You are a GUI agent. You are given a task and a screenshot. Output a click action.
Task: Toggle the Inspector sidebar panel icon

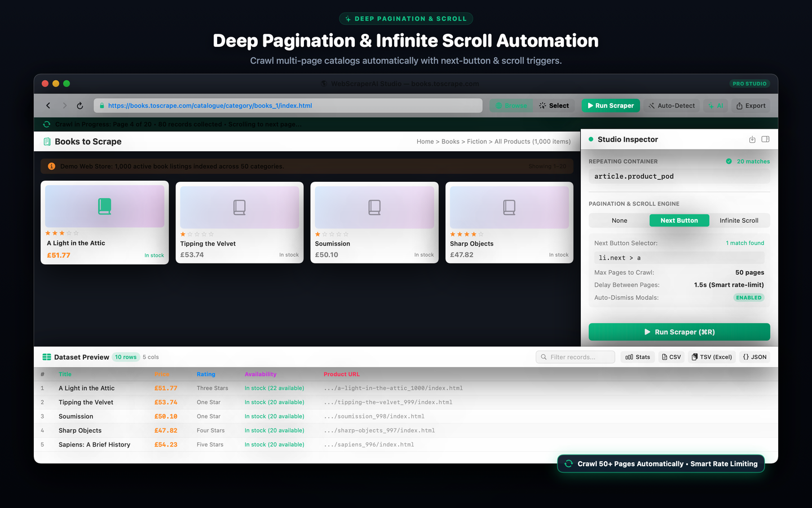(x=765, y=139)
